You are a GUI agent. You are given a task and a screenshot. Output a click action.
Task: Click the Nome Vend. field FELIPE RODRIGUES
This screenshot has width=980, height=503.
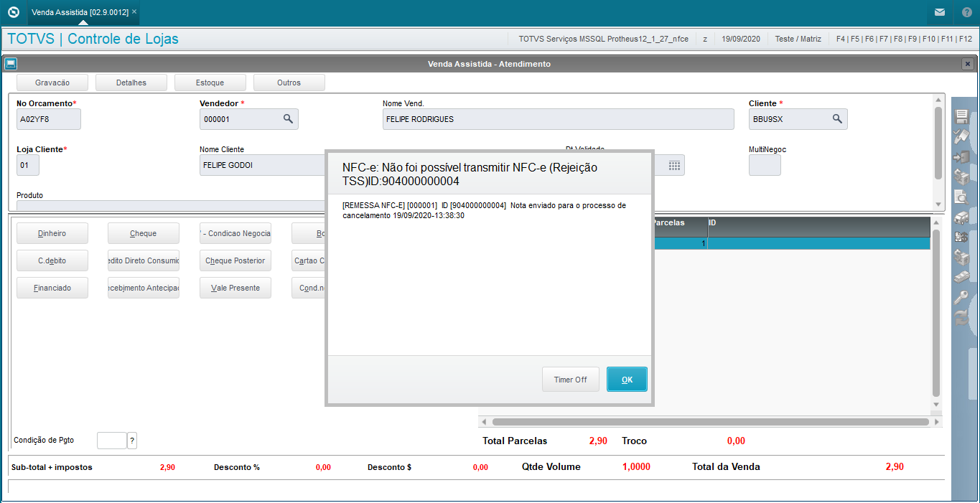pos(559,119)
